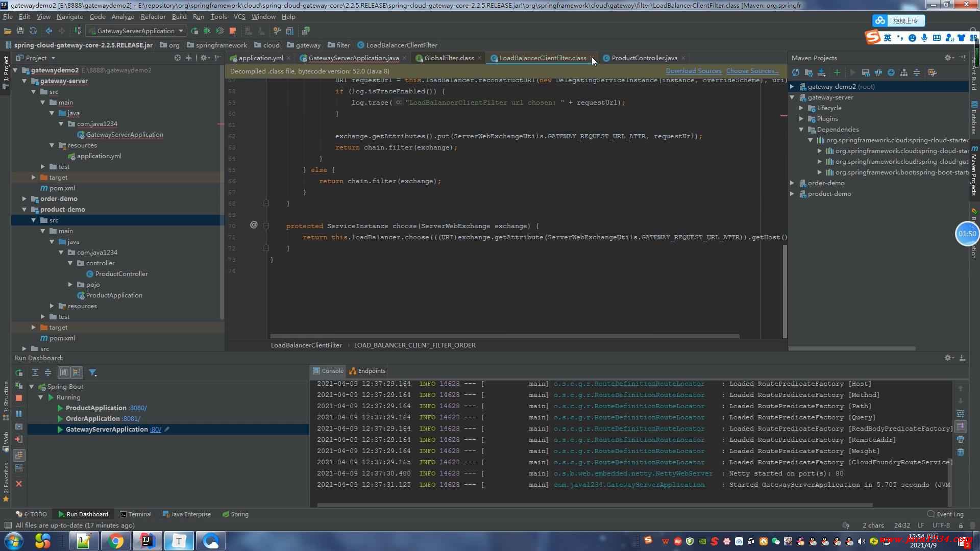
Task: Toggle soft-wrap in the console side toolbar
Action: (x=961, y=414)
